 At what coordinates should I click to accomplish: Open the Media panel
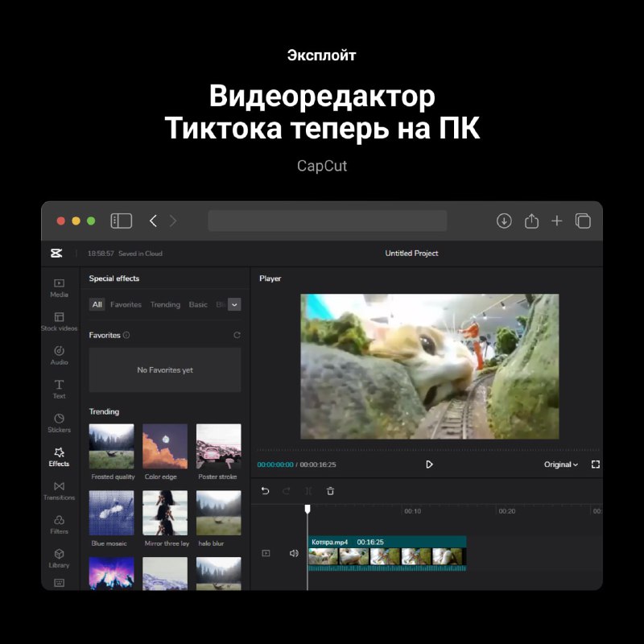[59, 287]
